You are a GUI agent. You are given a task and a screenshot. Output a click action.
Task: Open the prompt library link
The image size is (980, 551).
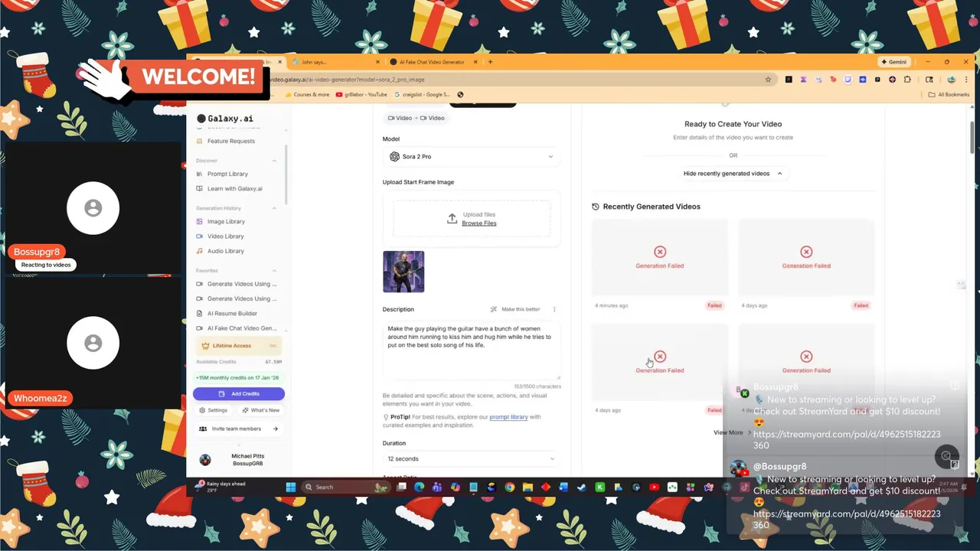(508, 417)
